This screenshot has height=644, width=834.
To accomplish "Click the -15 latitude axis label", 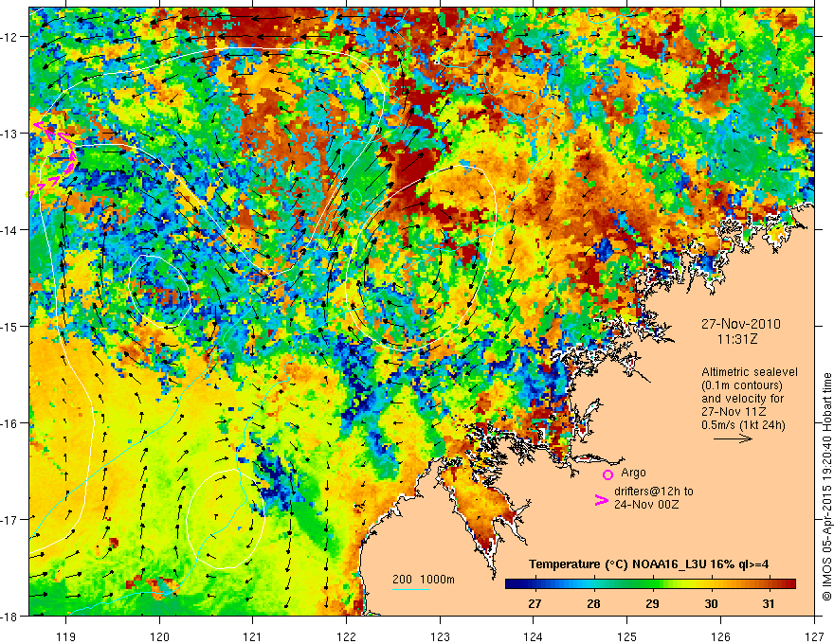I will (9, 326).
